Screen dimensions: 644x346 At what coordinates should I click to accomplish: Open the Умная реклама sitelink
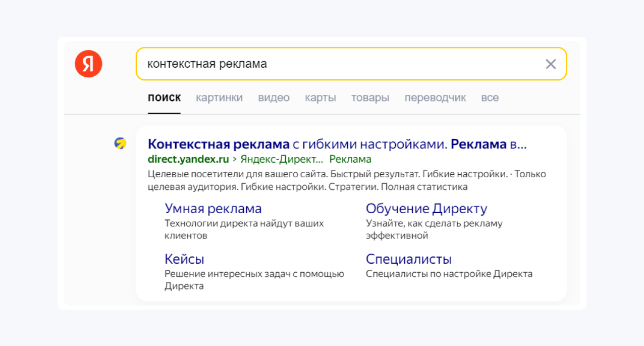[x=213, y=209]
